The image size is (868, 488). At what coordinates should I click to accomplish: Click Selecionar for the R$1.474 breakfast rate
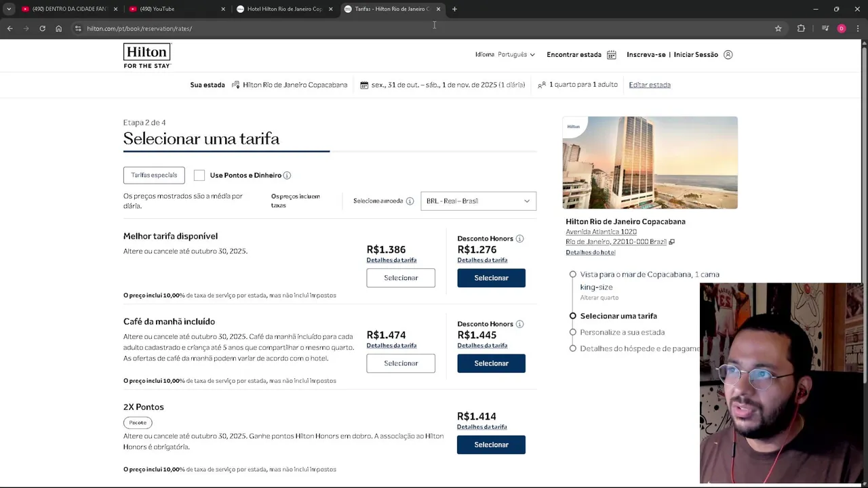401,363
